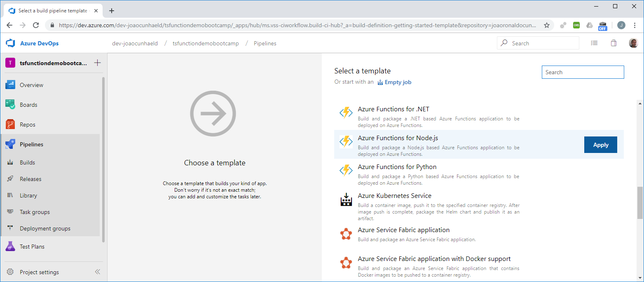Image resolution: width=644 pixels, height=282 pixels.
Task: Click the tsfunctiondemobootca... project name
Action: coord(54,63)
